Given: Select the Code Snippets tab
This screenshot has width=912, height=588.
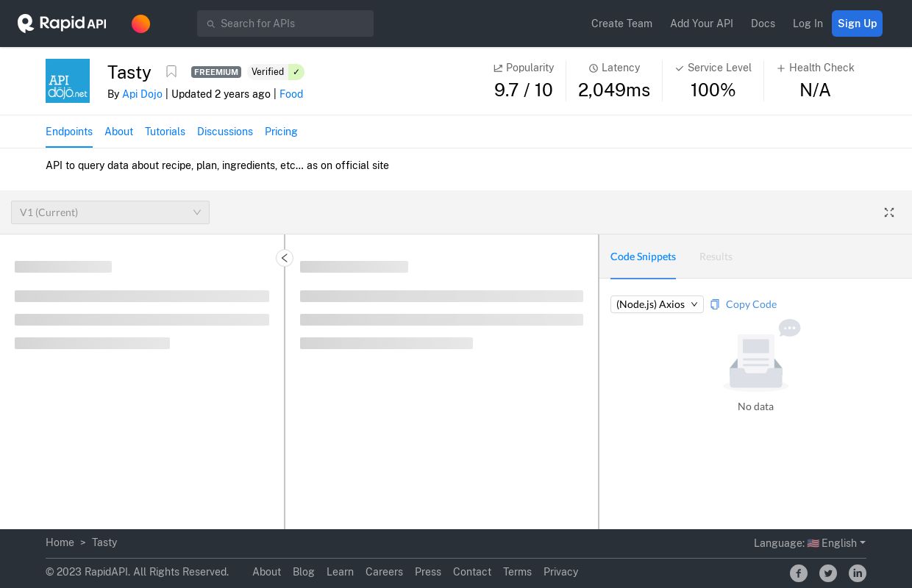Looking at the screenshot, I should tap(643, 257).
